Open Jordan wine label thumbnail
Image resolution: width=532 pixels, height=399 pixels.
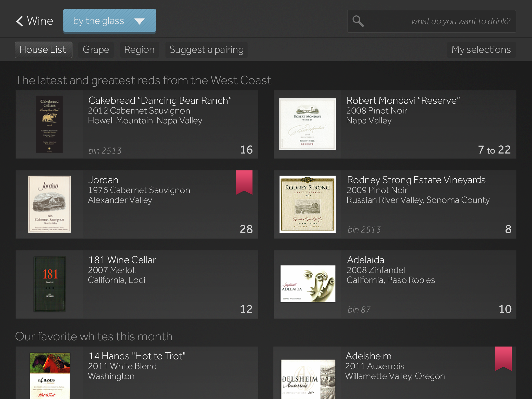point(49,204)
